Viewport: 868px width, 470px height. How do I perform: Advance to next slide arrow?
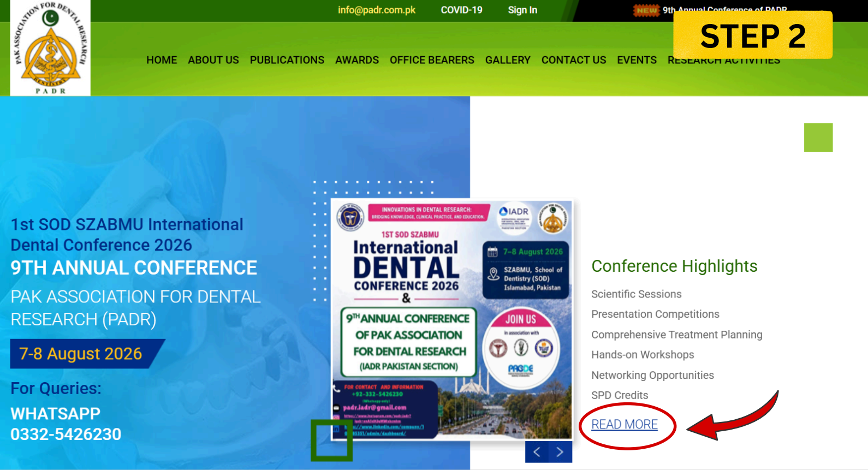[x=560, y=452]
